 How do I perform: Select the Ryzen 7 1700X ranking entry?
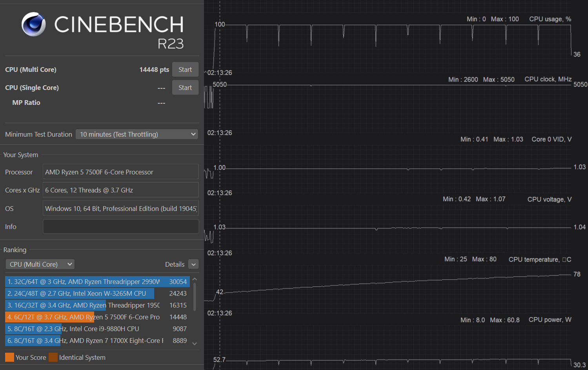[97, 341]
